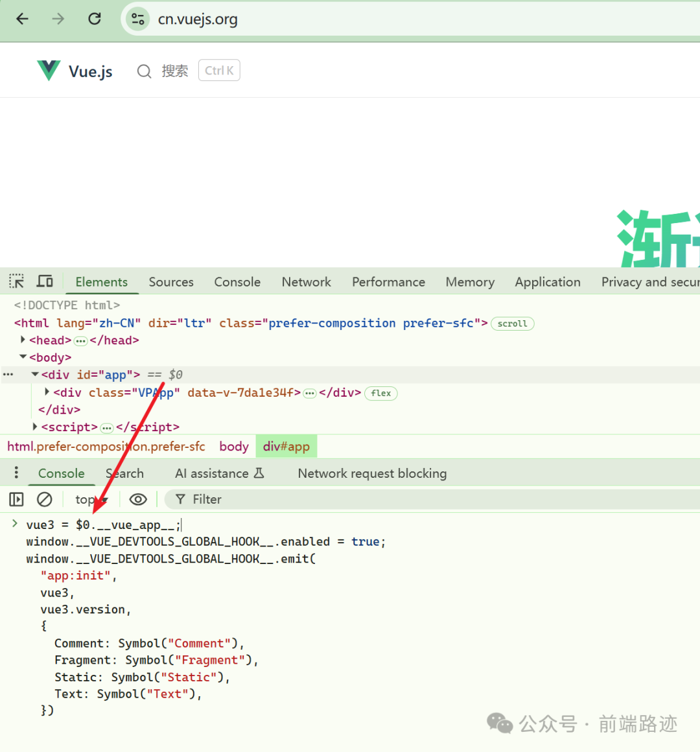The height and width of the screenshot is (752, 700).
Task: Open the Privacy and security tab
Action: pos(651,282)
